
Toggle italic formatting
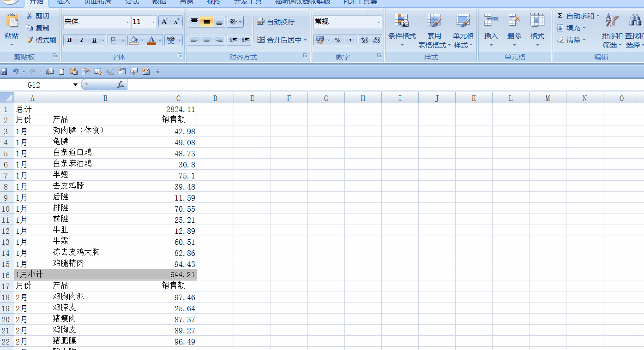[x=82, y=40]
